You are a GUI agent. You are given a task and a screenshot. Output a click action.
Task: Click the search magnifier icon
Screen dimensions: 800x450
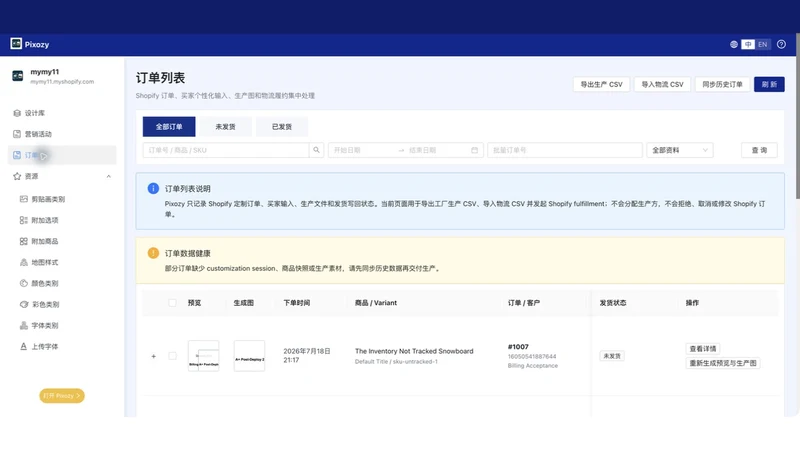316,150
